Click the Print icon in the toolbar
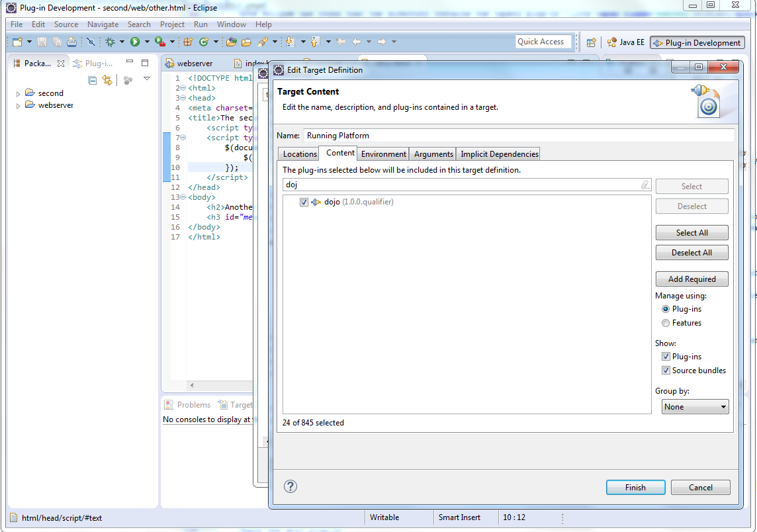The image size is (757, 532). click(x=71, y=42)
